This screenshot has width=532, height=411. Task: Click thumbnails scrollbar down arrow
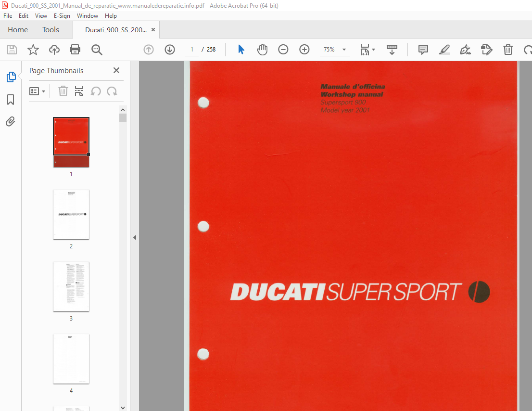[x=123, y=408]
